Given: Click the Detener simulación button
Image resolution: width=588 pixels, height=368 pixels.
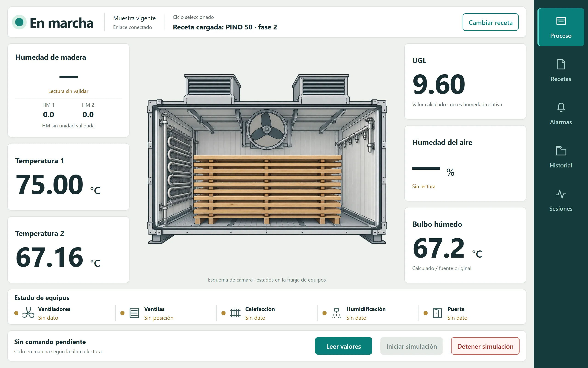Looking at the screenshot, I should coord(485,346).
